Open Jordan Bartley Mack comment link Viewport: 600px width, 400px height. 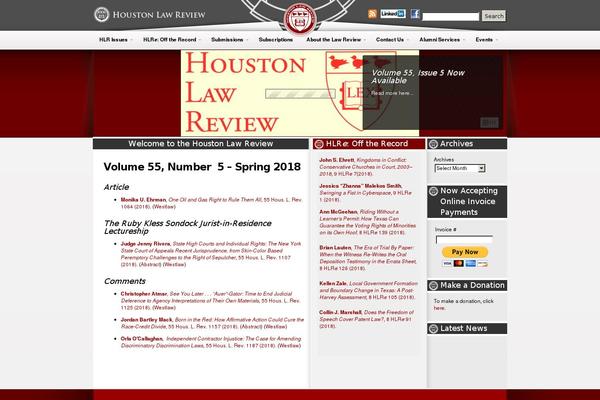(x=212, y=323)
